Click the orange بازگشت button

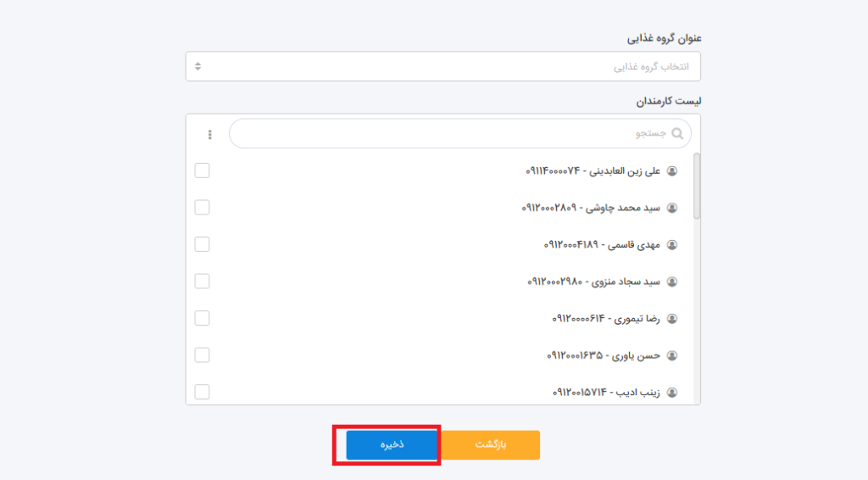[x=491, y=445]
